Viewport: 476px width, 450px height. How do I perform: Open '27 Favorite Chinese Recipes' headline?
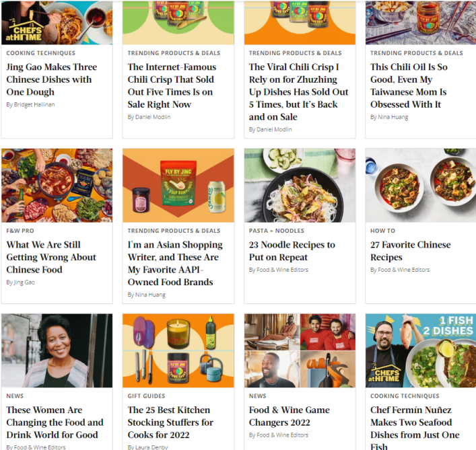[x=411, y=251]
